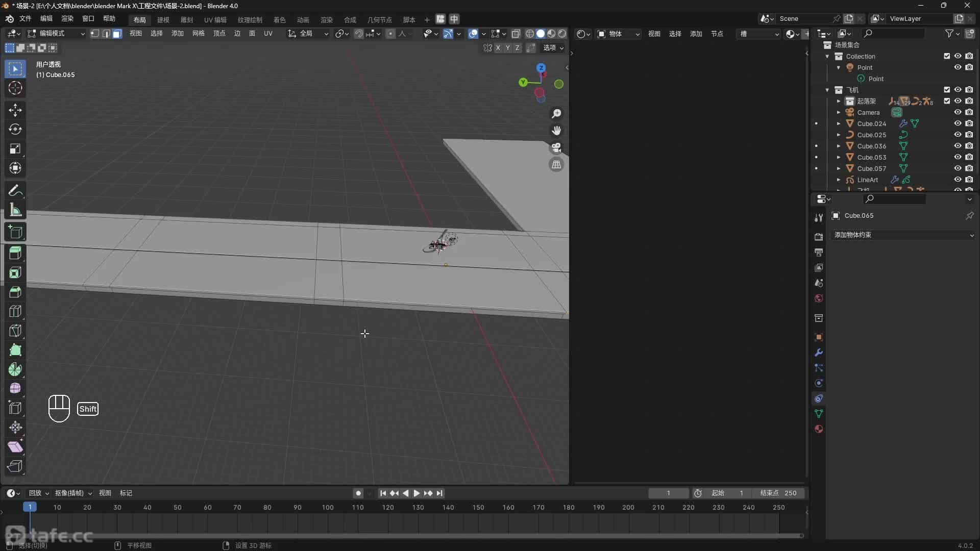The height and width of the screenshot is (551, 980).
Task: Play the animation forward
Action: pos(416,493)
